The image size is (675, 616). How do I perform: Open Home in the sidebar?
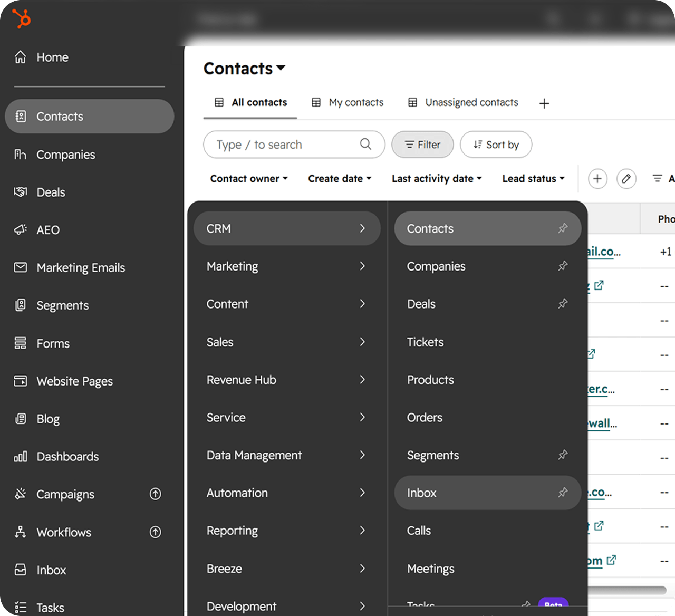click(x=41, y=57)
